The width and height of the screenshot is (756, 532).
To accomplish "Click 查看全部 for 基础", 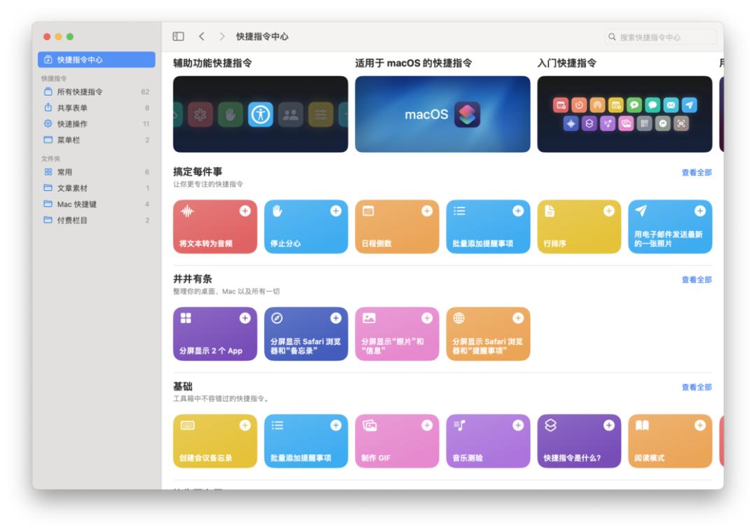I will click(696, 387).
